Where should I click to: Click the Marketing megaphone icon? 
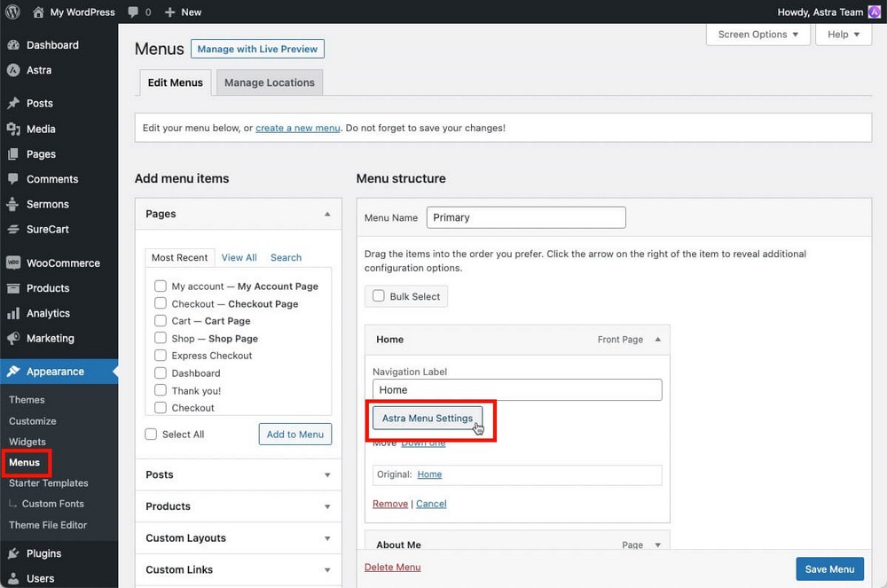click(x=13, y=338)
